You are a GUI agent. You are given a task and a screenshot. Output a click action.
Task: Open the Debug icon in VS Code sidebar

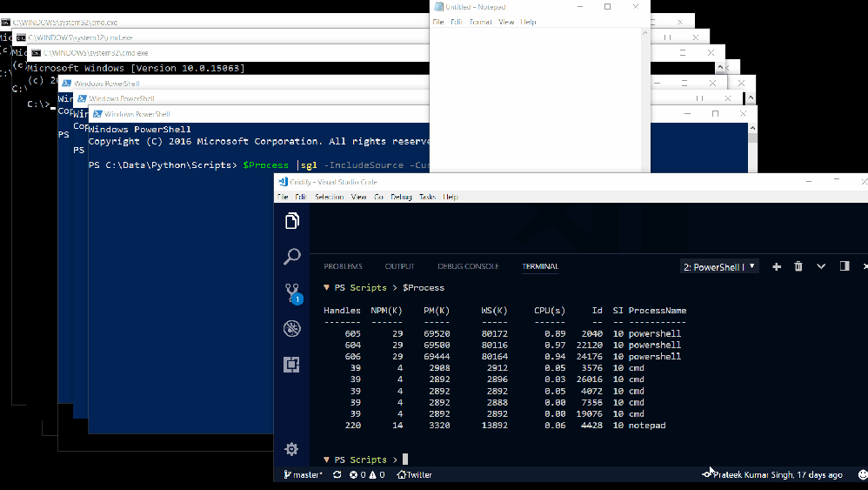292,328
